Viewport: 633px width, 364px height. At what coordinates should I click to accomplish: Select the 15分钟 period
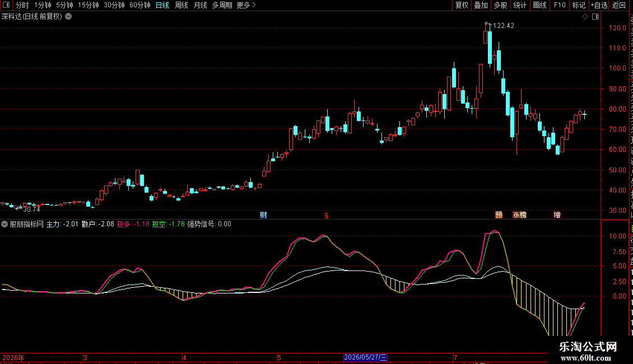tap(88, 5)
